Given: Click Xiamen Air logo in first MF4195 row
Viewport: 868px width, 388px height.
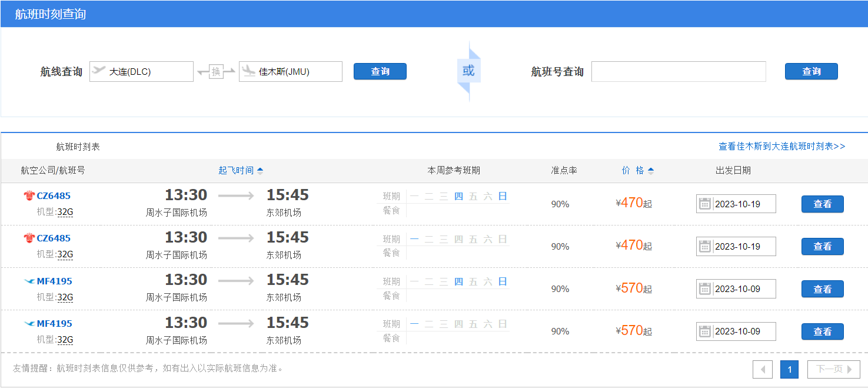Looking at the screenshot, I should (x=29, y=281).
